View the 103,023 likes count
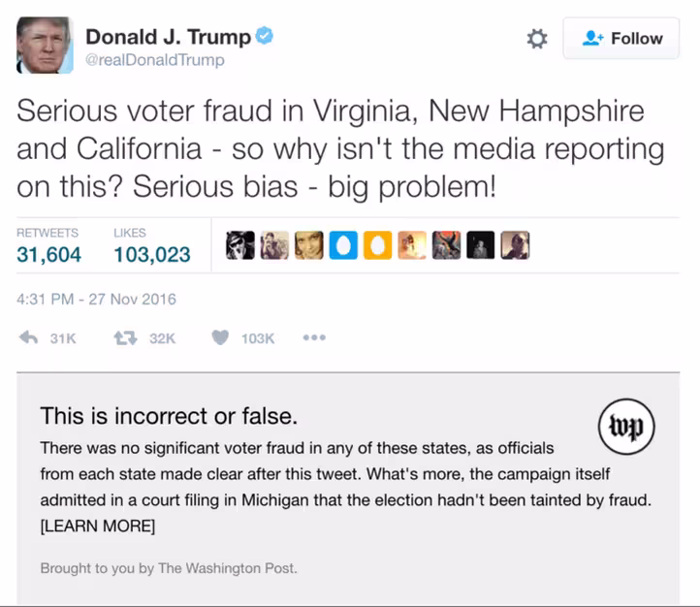The image size is (700, 607). [152, 254]
